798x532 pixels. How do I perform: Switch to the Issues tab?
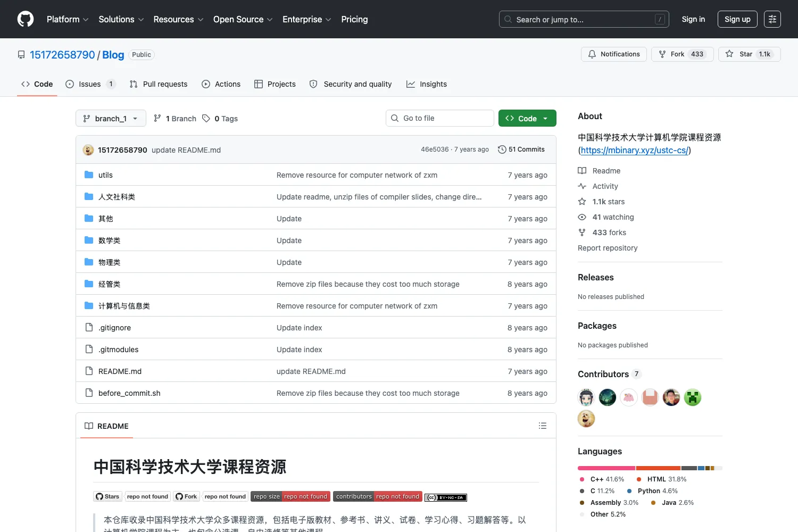[x=90, y=84]
